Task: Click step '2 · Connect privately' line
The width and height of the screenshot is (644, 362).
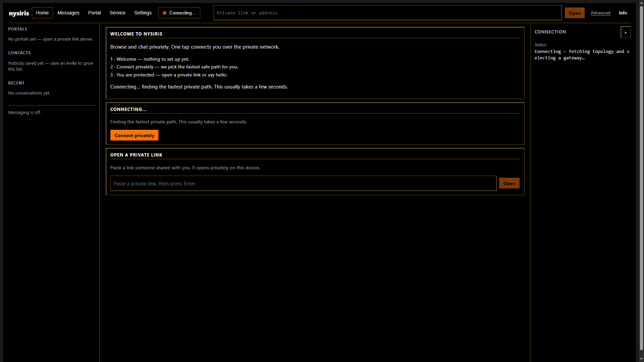Action: (174, 67)
